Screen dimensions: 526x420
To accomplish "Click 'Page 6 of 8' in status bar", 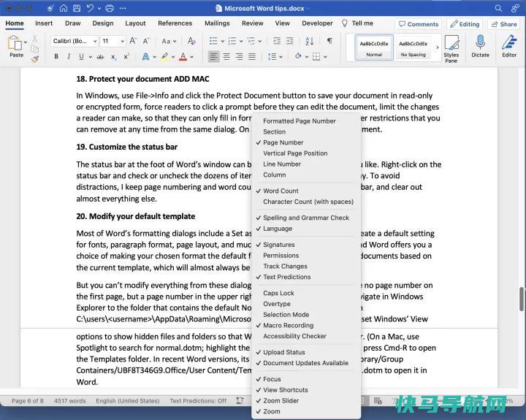I will point(28,400).
